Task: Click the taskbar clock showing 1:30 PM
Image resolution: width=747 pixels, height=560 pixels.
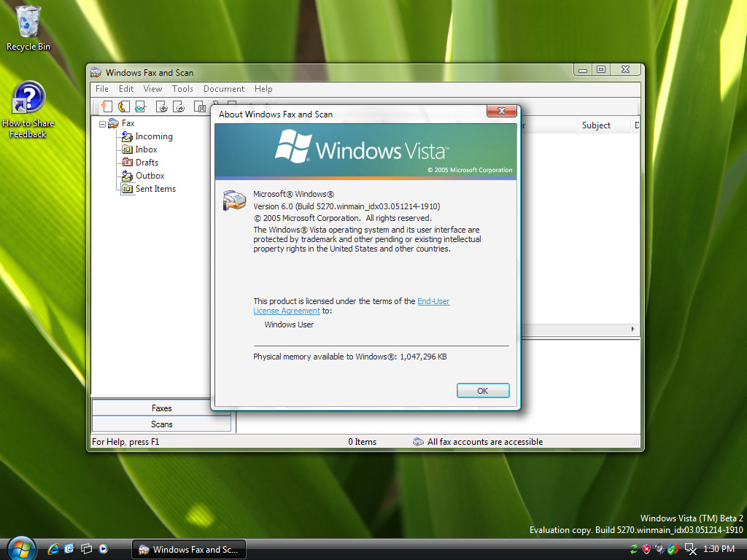Action: point(719,549)
